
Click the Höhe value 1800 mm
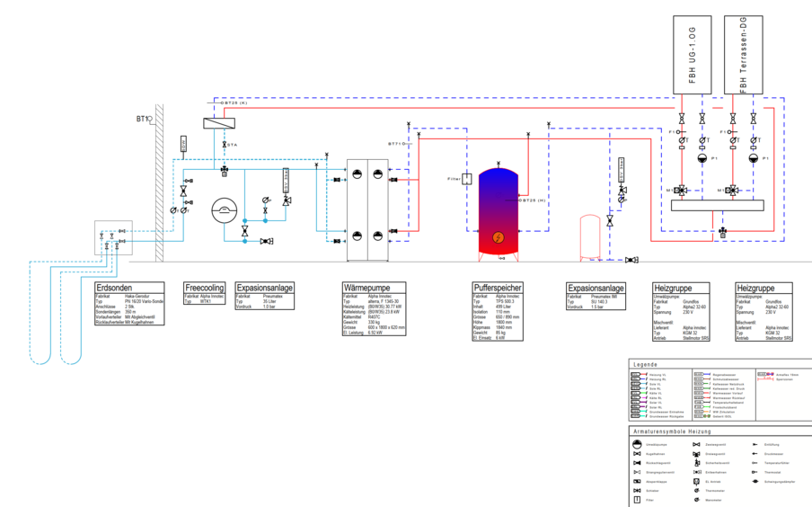(x=505, y=322)
